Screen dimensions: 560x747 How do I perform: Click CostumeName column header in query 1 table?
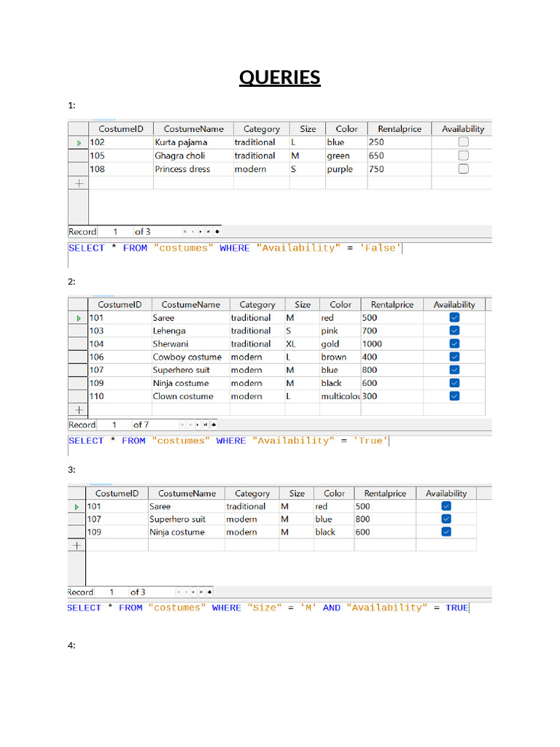pos(193,128)
